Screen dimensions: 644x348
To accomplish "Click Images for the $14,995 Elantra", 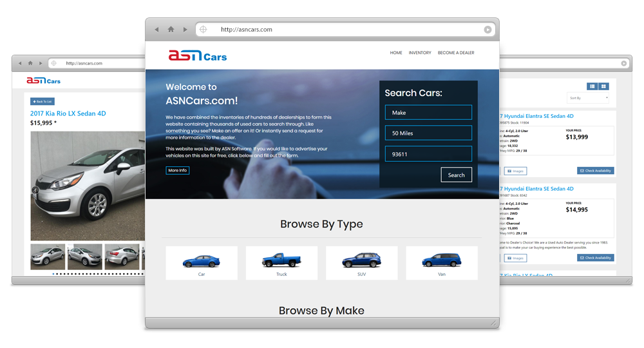I will click(x=515, y=258).
